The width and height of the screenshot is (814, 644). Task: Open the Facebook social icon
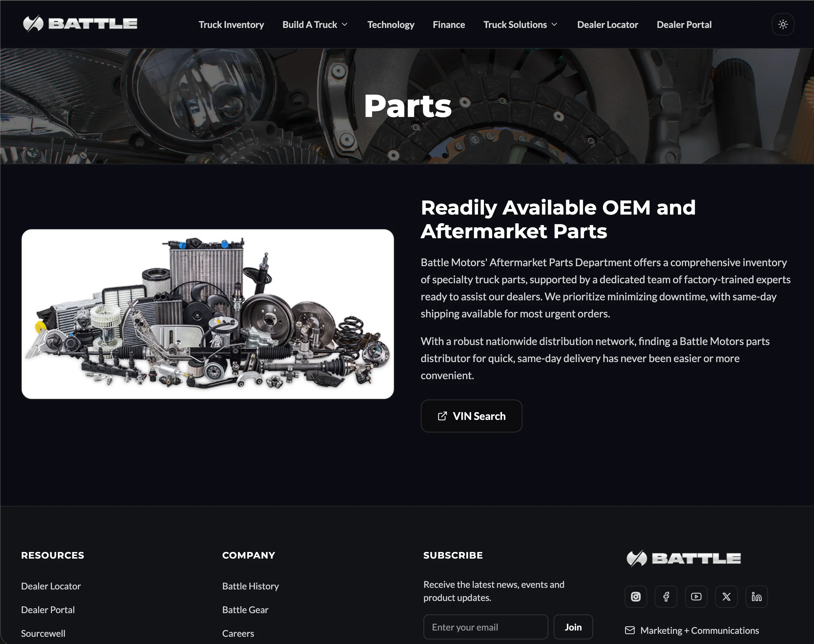[666, 596]
